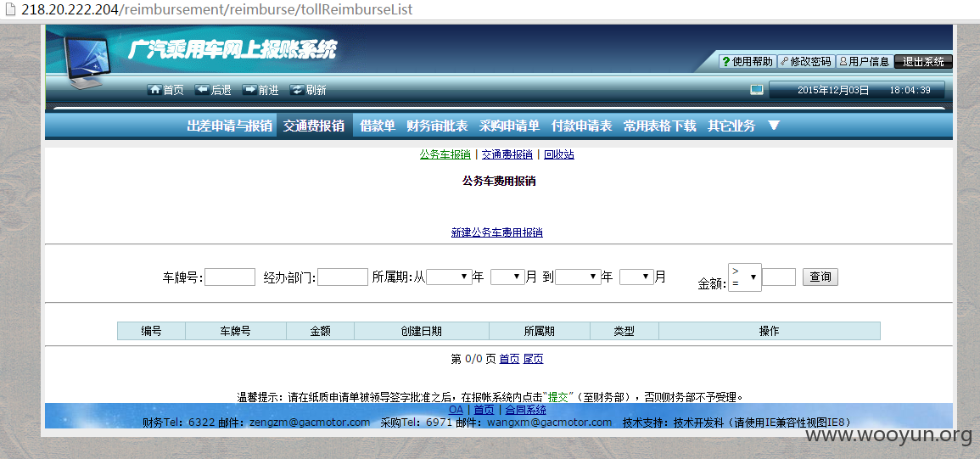The height and width of the screenshot is (459, 980).
Task: Open the 付款申请表 menu
Action: coord(581,126)
